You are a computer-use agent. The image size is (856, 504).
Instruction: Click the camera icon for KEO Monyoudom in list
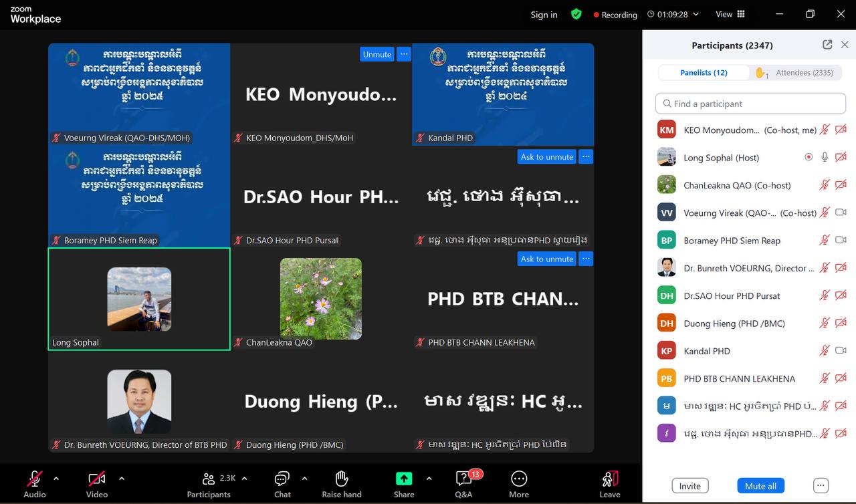coord(841,130)
